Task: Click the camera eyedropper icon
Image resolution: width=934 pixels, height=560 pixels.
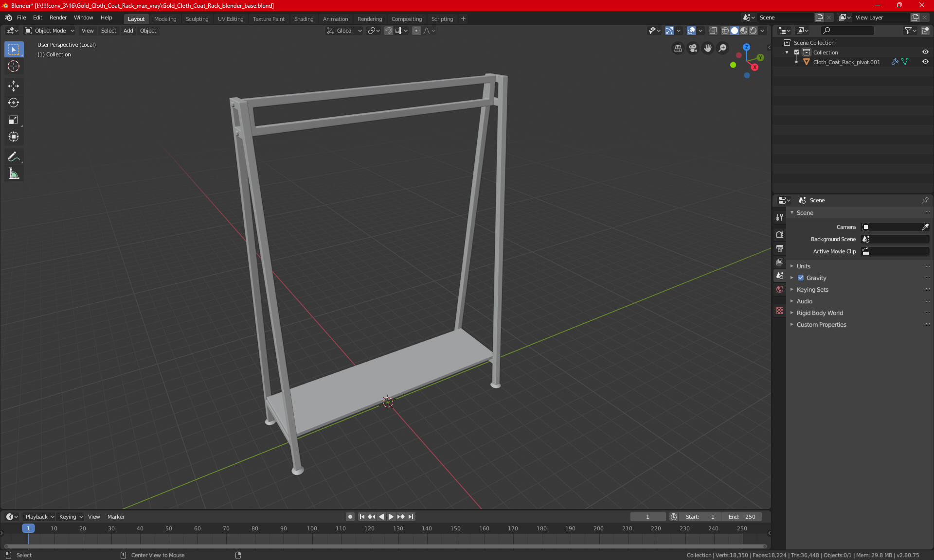Action: pyautogui.click(x=925, y=227)
